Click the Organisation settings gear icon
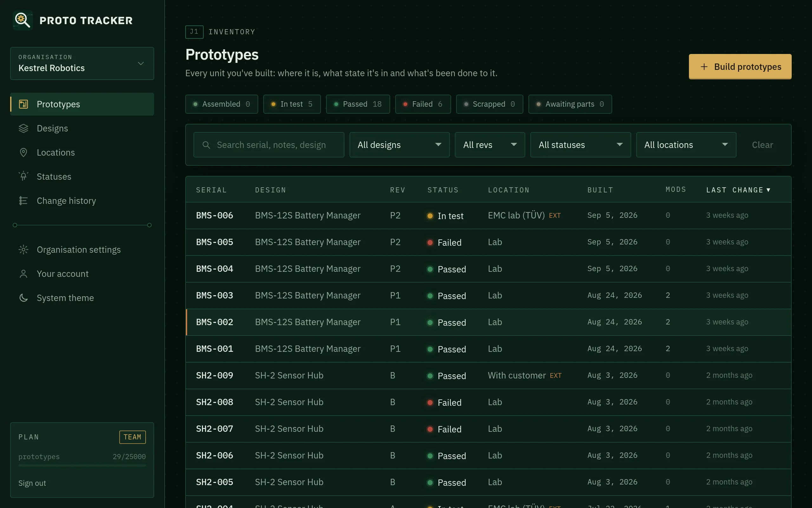 pos(23,250)
